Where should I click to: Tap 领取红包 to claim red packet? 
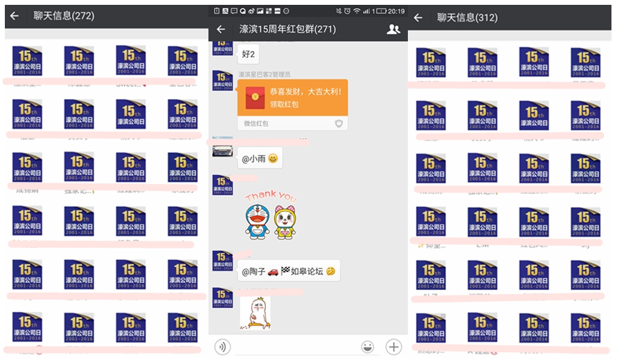284,104
